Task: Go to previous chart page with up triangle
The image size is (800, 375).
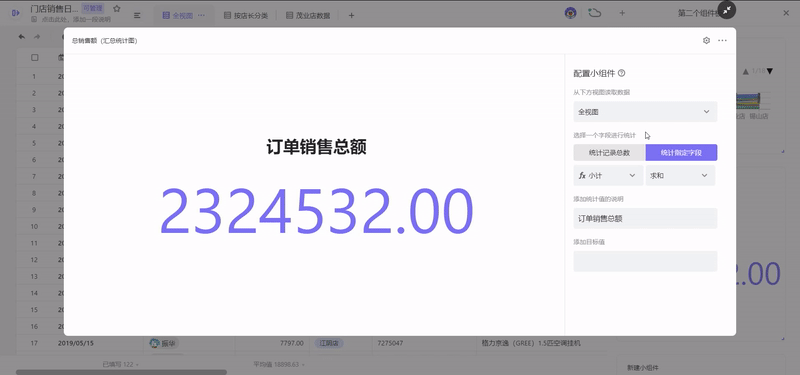Action: click(745, 71)
